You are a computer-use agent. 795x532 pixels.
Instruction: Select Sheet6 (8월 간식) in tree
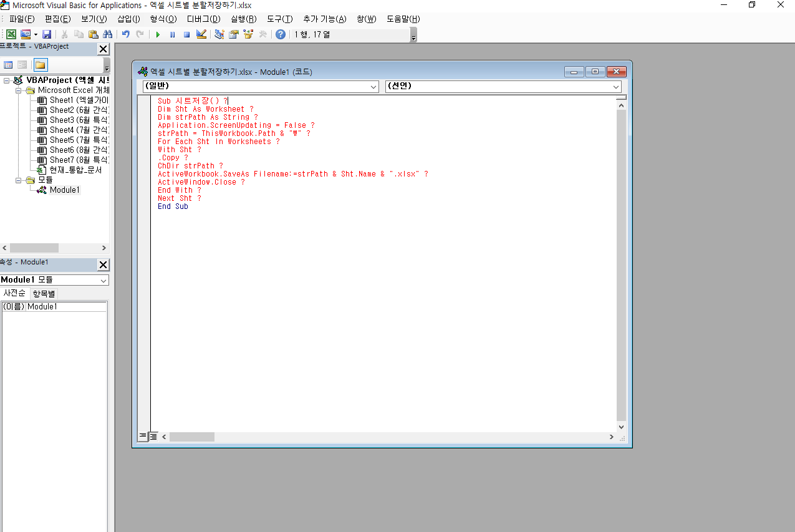tap(79, 150)
